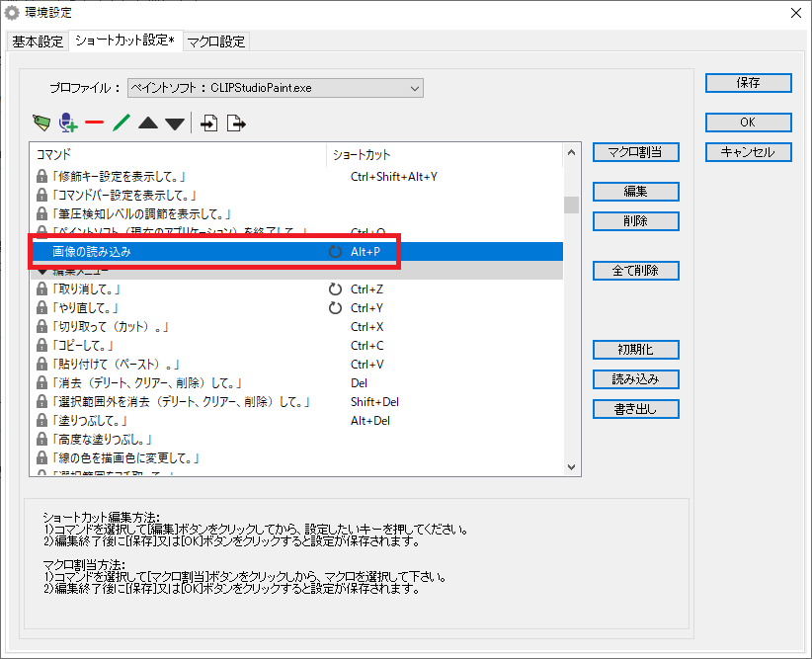Click the microphone add voice command icon
812x659 pixels.
coord(68,124)
